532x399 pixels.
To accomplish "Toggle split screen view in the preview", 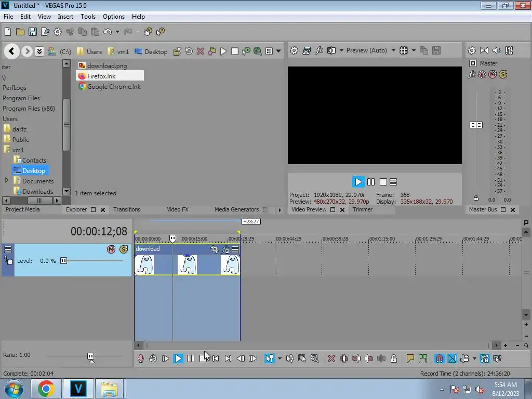I will pos(331,50).
